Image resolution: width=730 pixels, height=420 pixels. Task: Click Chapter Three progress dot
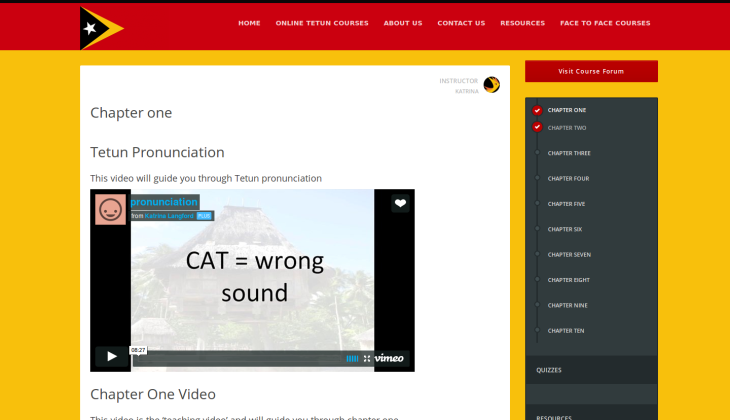coord(537,152)
